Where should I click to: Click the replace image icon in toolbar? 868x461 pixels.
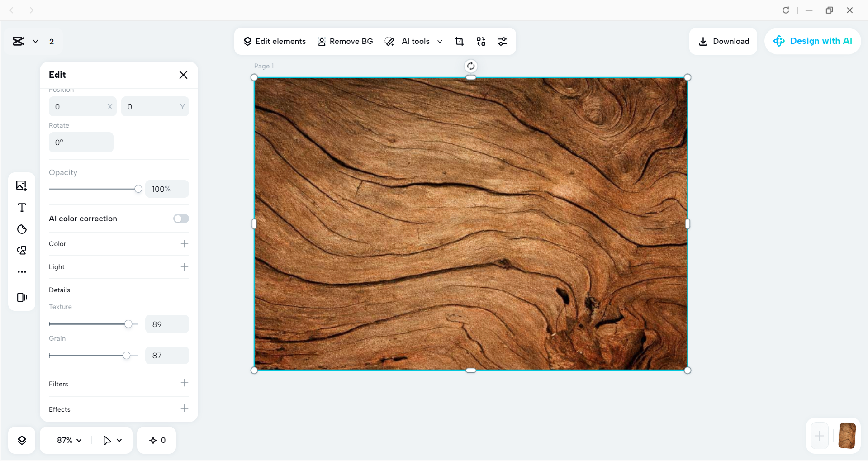481,42
